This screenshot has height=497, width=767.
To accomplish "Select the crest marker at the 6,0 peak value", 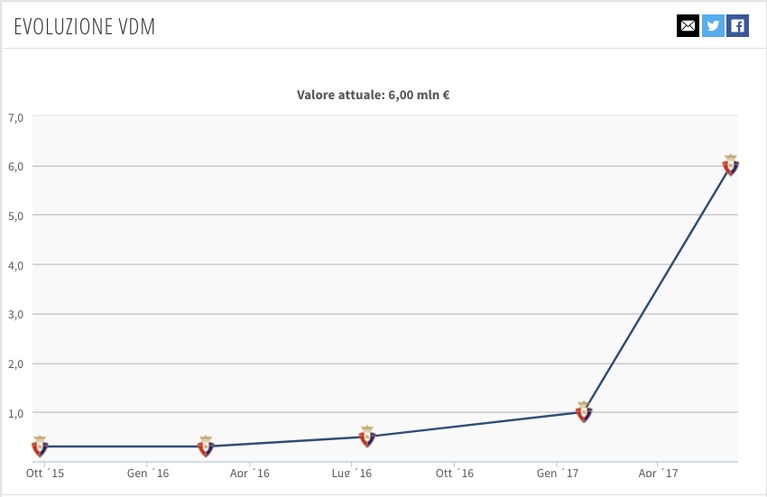I will [x=730, y=165].
